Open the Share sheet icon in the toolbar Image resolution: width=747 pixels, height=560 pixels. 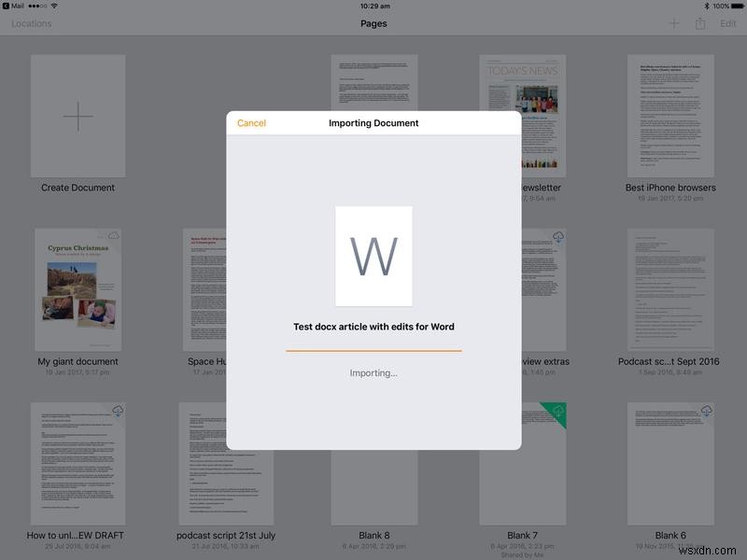coord(700,22)
